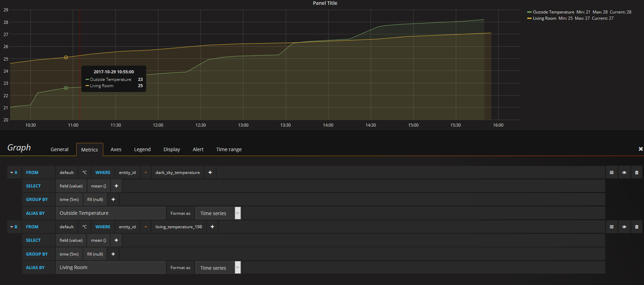
Task: Collapse query B row
Action: pos(14,227)
